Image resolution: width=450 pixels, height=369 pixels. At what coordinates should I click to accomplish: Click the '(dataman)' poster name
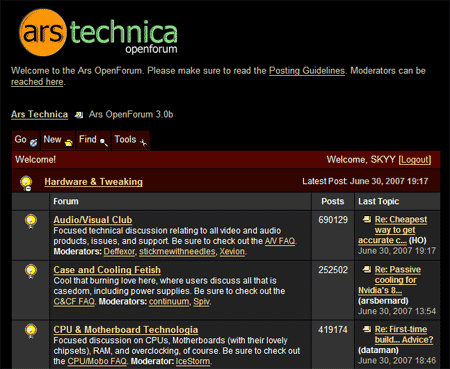click(378, 350)
